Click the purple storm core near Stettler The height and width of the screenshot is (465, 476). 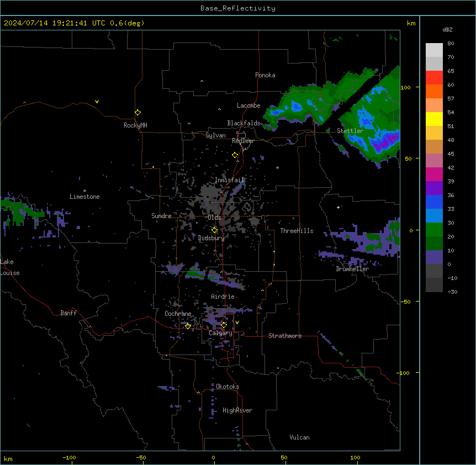coord(384,143)
